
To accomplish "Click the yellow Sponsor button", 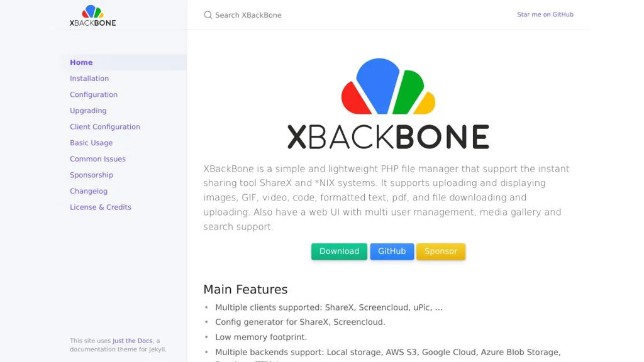I will coord(441,251).
